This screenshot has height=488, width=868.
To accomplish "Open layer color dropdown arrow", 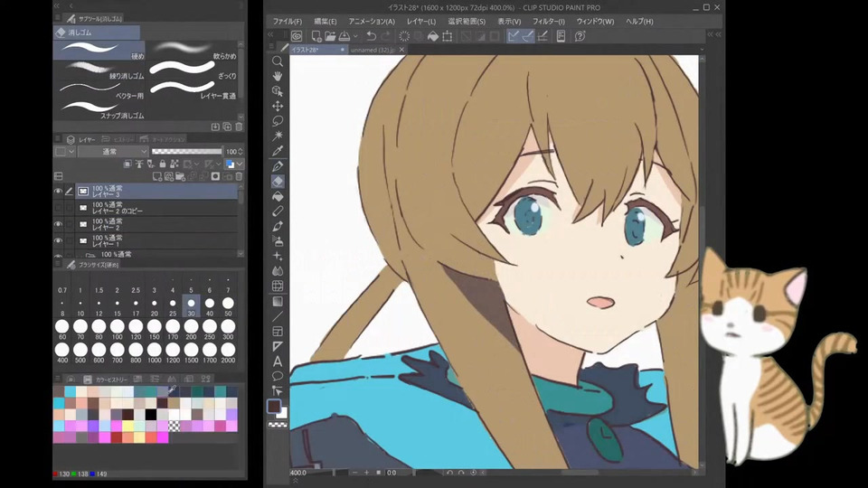I will pyautogui.click(x=240, y=164).
